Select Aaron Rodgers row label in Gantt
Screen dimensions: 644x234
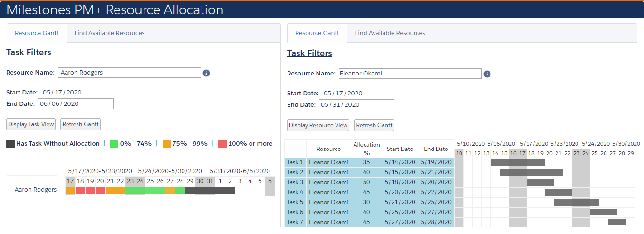pos(36,190)
